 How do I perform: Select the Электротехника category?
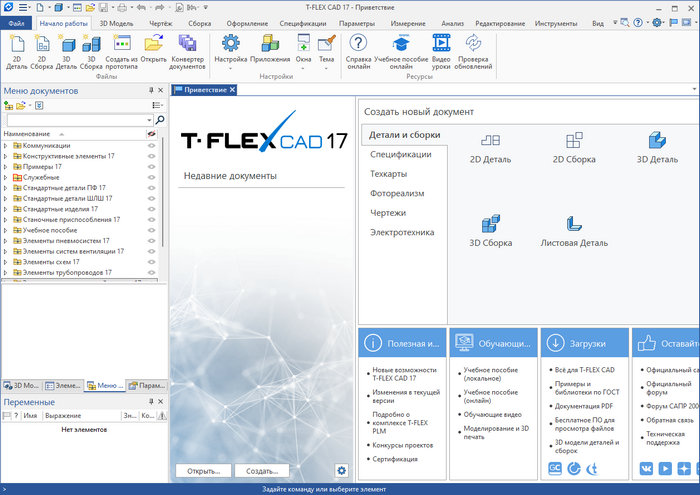pos(402,232)
